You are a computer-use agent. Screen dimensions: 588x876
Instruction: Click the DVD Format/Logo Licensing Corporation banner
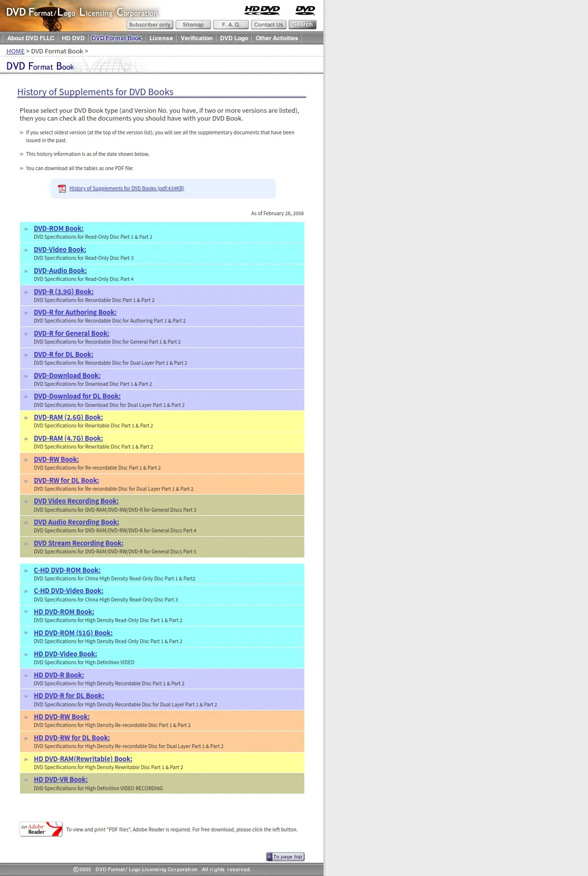82,12
